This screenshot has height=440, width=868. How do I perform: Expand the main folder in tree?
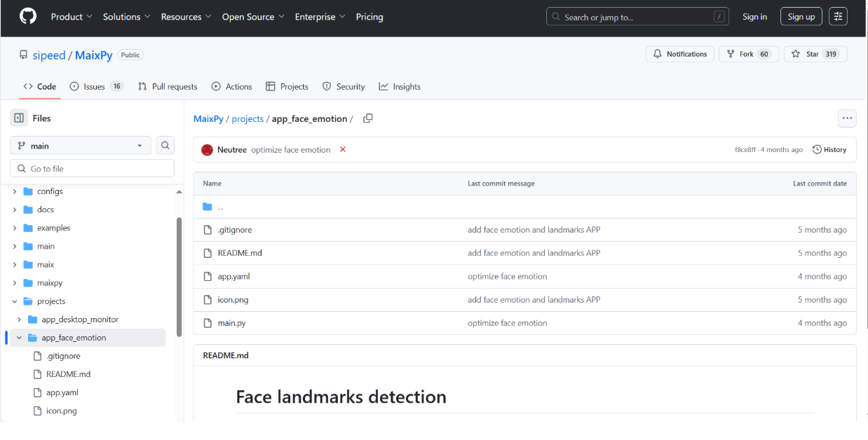coord(15,246)
